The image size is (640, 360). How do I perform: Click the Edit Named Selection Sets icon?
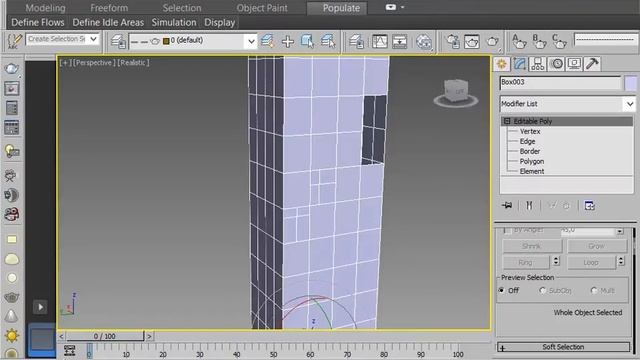click(x=14, y=41)
